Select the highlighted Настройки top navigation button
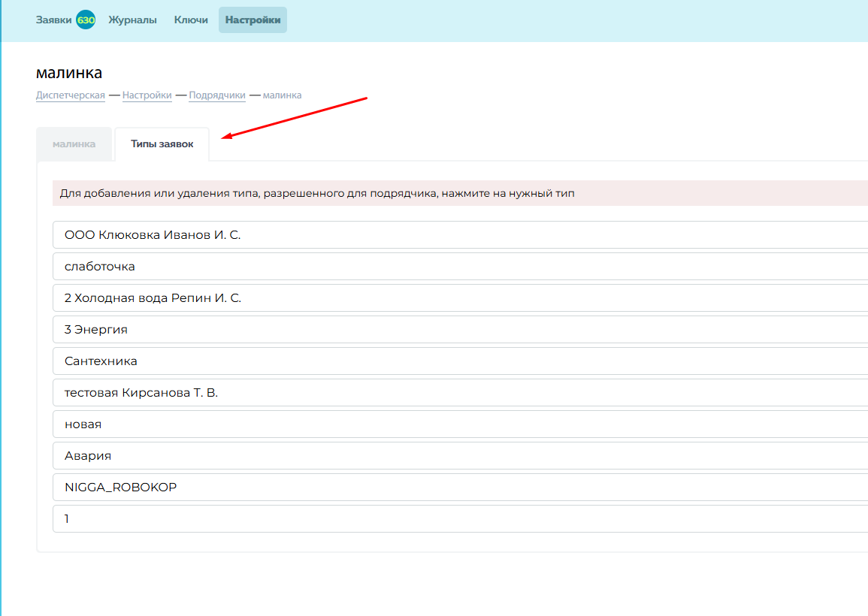 (253, 20)
